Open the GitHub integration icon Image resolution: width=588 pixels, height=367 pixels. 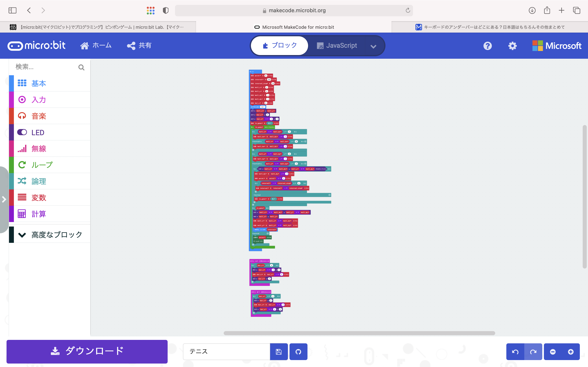(x=298, y=352)
